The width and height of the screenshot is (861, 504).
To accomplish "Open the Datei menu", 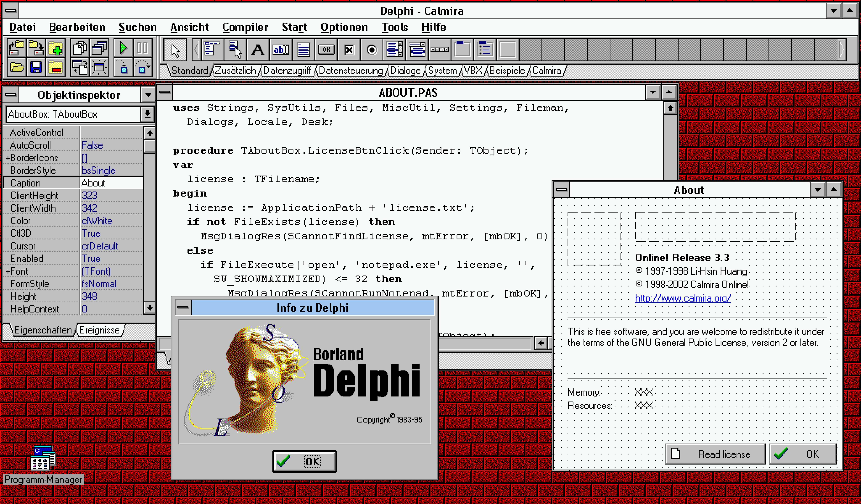I will tap(22, 27).
